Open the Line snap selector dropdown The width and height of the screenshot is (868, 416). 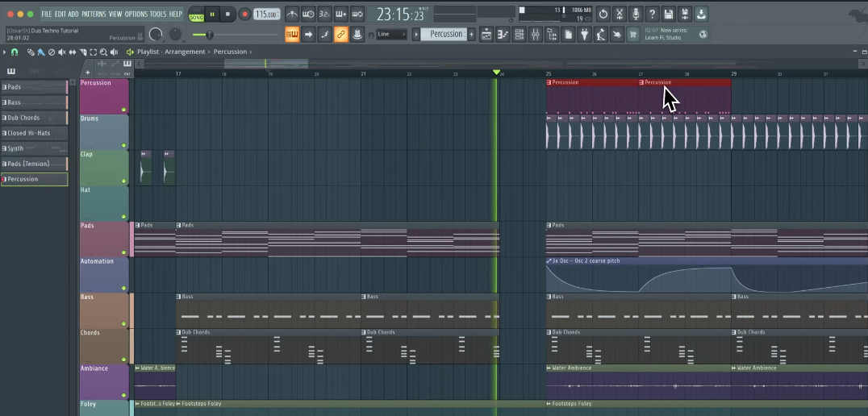coord(392,35)
